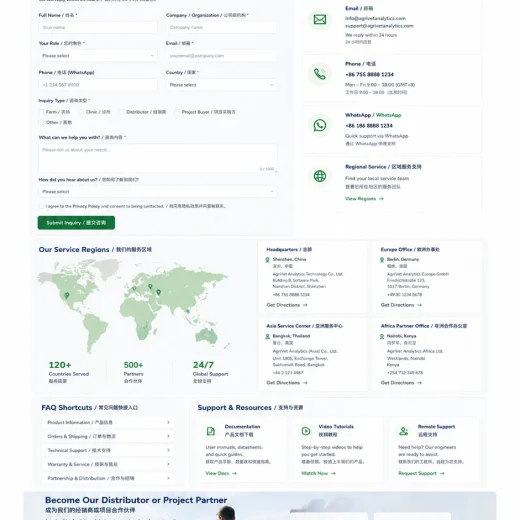Click the info@agrivetanalytics.com email address
520x520 pixels.
375,18
